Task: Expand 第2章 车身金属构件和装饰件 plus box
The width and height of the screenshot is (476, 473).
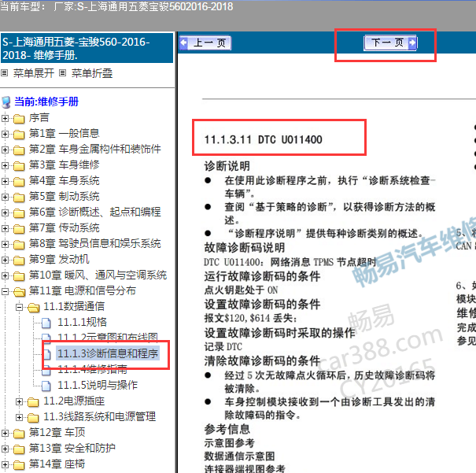Action: (5, 150)
